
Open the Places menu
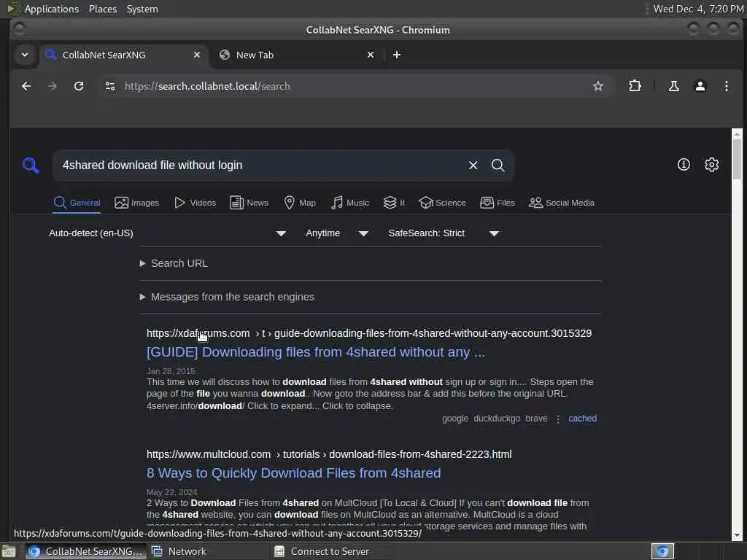102,9
